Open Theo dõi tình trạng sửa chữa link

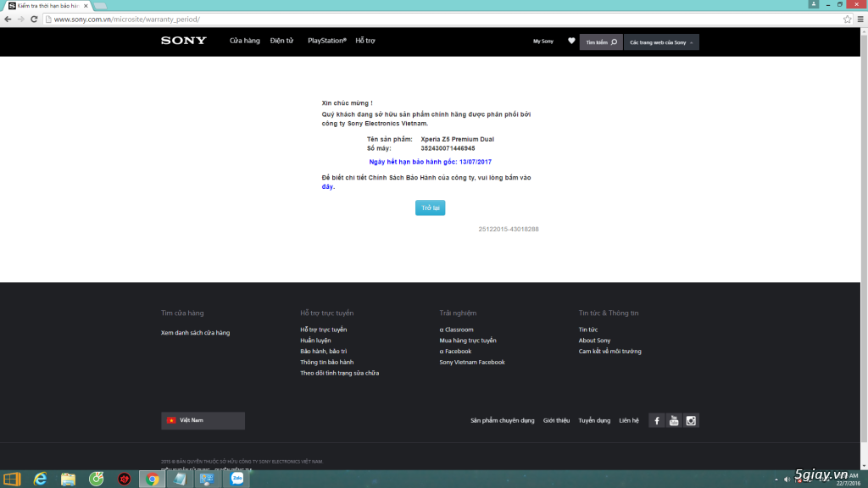[339, 374]
